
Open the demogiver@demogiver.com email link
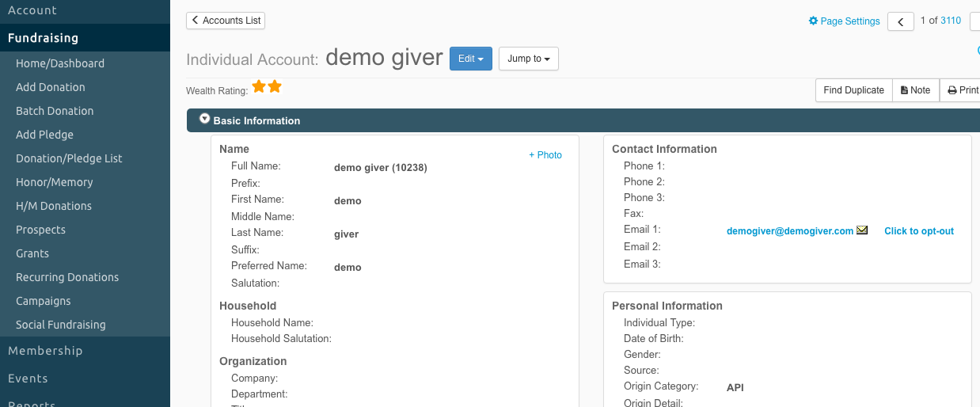pos(790,231)
